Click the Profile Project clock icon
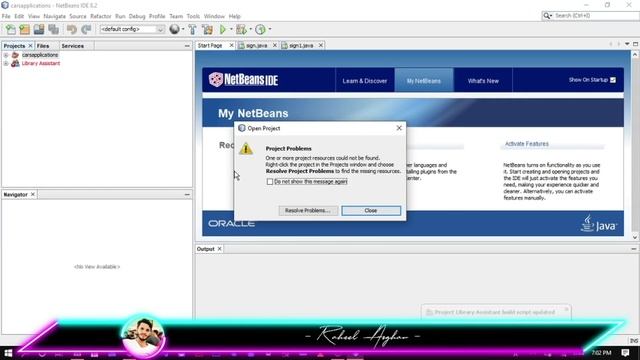The width and height of the screenshot is (640, 360). pos(260,29)
